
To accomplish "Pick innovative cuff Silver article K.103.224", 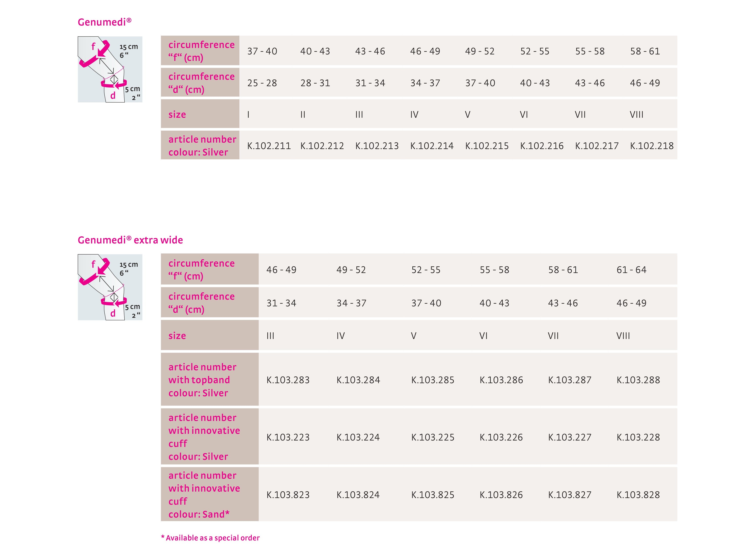I will tap(358, 437).
